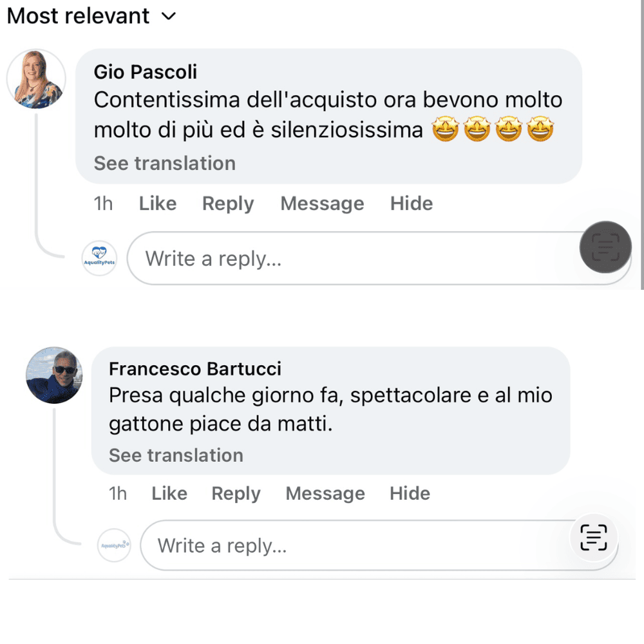The image size is (644, 644).
Task: Reply to Gio Pascoli's comment
Action: pos(228,204)
